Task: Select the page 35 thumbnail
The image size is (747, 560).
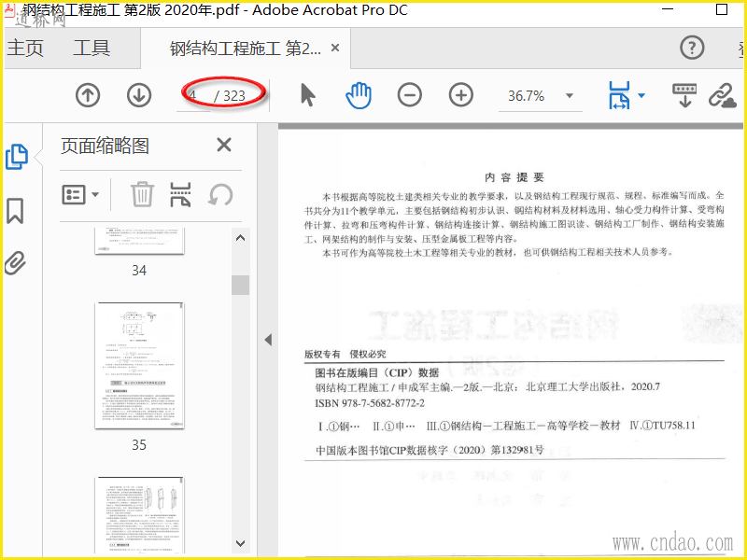Action: coord(139,366)
